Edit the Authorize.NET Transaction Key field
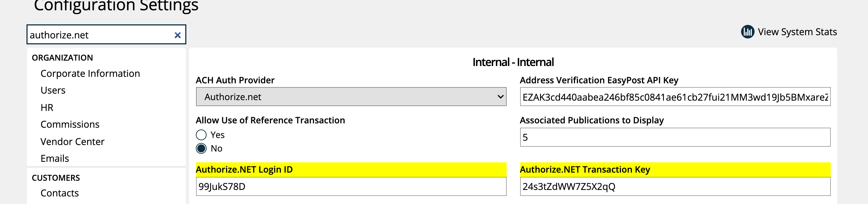This screenshot has height=204, width=868. click(x=675, y=186)
